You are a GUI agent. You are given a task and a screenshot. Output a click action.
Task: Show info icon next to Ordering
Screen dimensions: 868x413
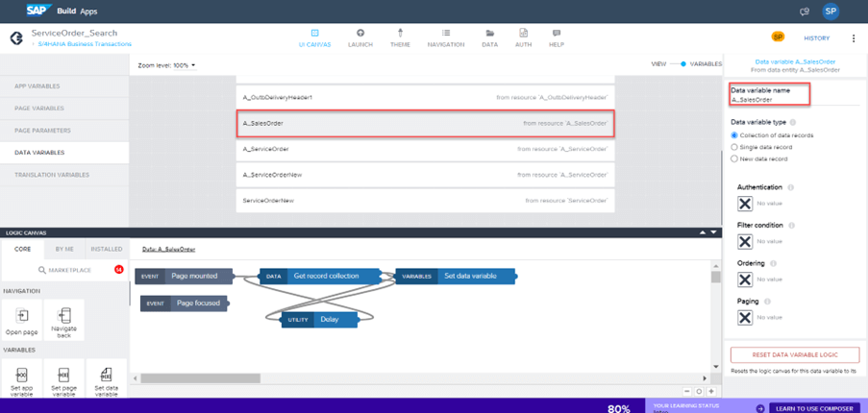coord(774,264)
